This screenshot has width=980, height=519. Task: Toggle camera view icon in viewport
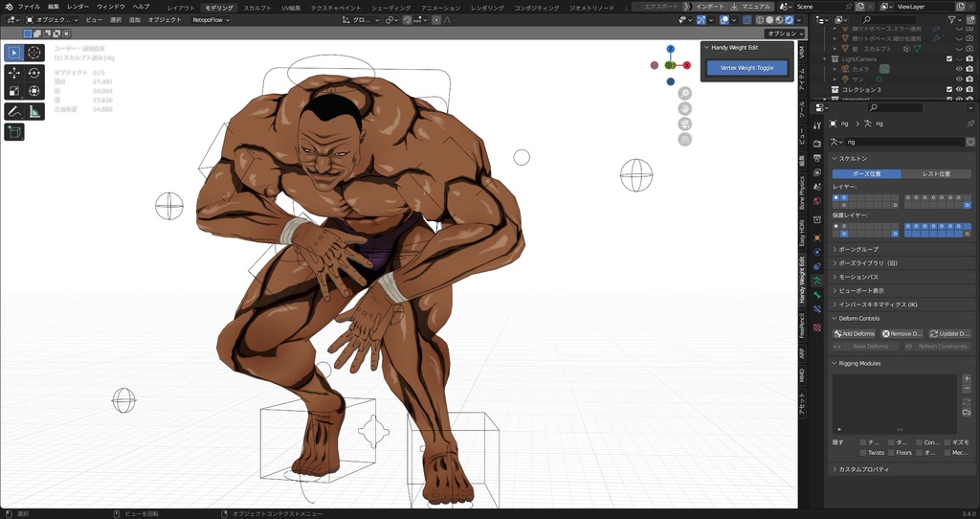click(685, 124)
